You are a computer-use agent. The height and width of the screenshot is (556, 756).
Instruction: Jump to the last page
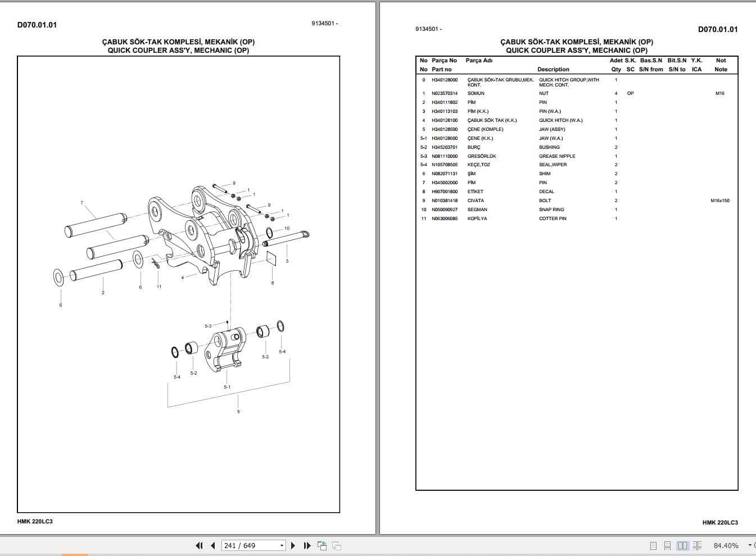pos(307,545)
